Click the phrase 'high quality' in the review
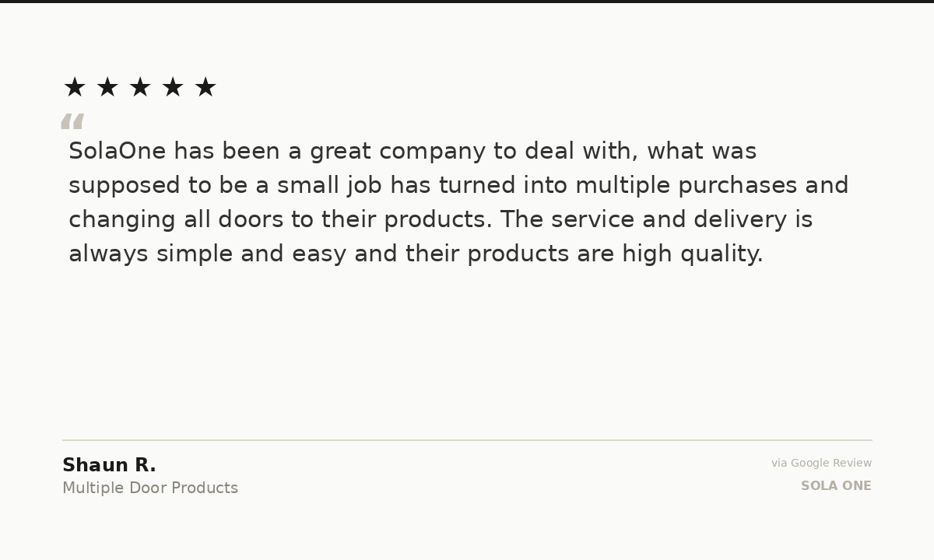Image resolution: width=934 pixels, height=560 pixels. coord(692,254)
